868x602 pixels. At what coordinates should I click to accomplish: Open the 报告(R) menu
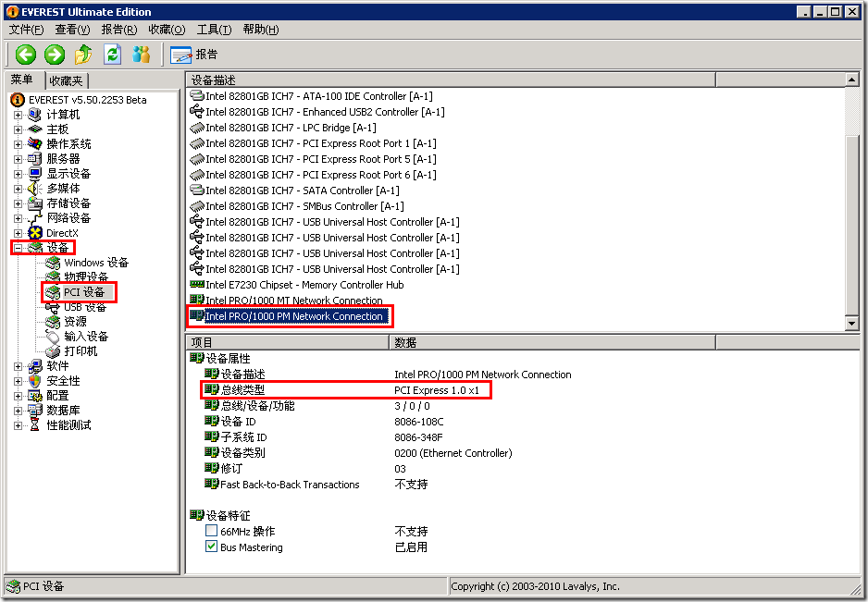click(x=119, y=30)
